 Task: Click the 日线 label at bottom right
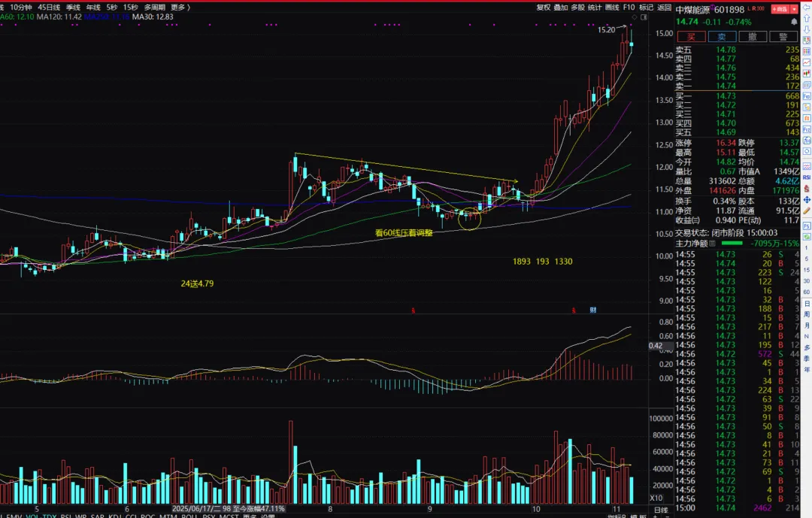click(x=661, y=510)
